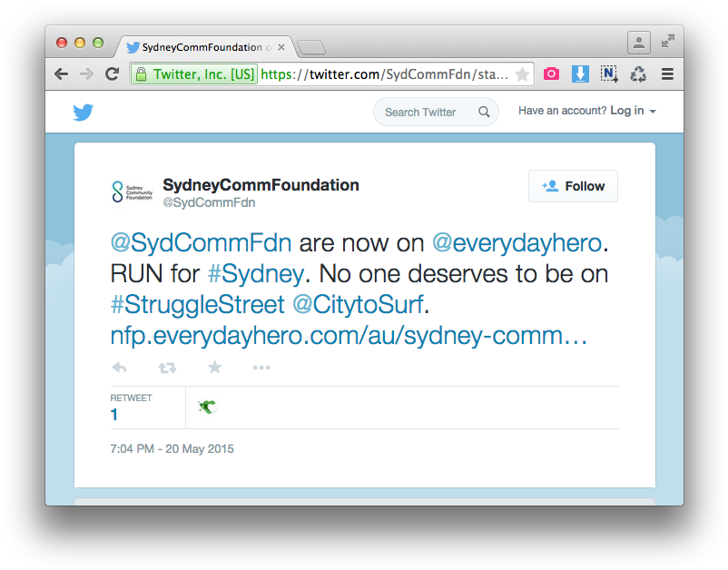This screenshot has width=728, height=570.
Task: Open the @SydCommFdn handle under the name
Action: point(209,202)
